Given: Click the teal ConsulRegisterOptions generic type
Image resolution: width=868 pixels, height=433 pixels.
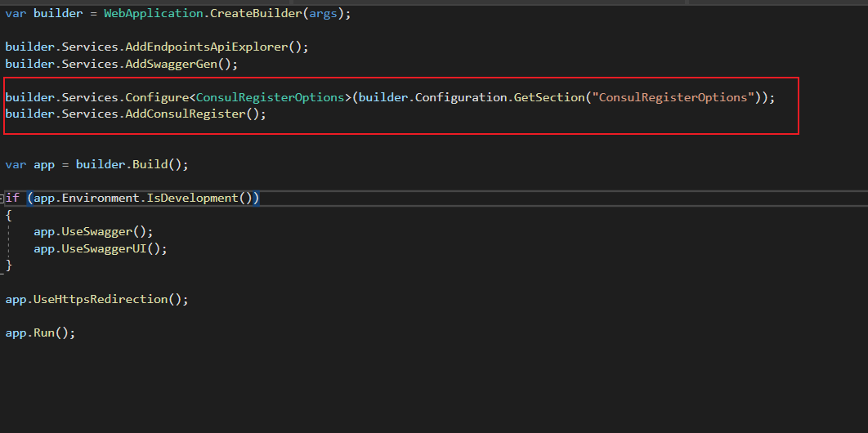Looking at the screenshot, I should pos(270,97).
